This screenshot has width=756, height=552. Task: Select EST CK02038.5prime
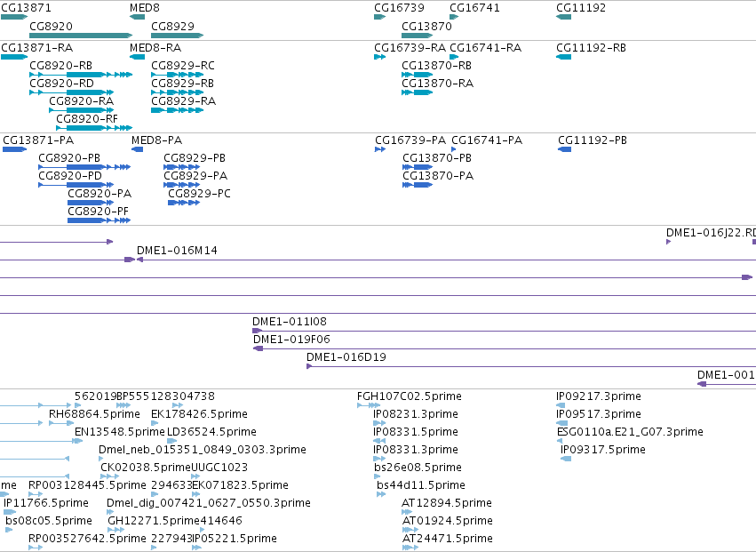tap(146, 468)
